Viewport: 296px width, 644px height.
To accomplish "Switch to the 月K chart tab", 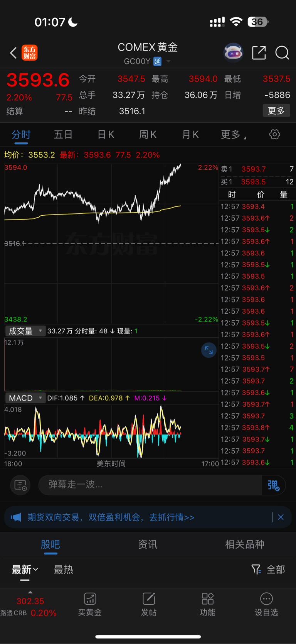I will [x=190, y=134].
